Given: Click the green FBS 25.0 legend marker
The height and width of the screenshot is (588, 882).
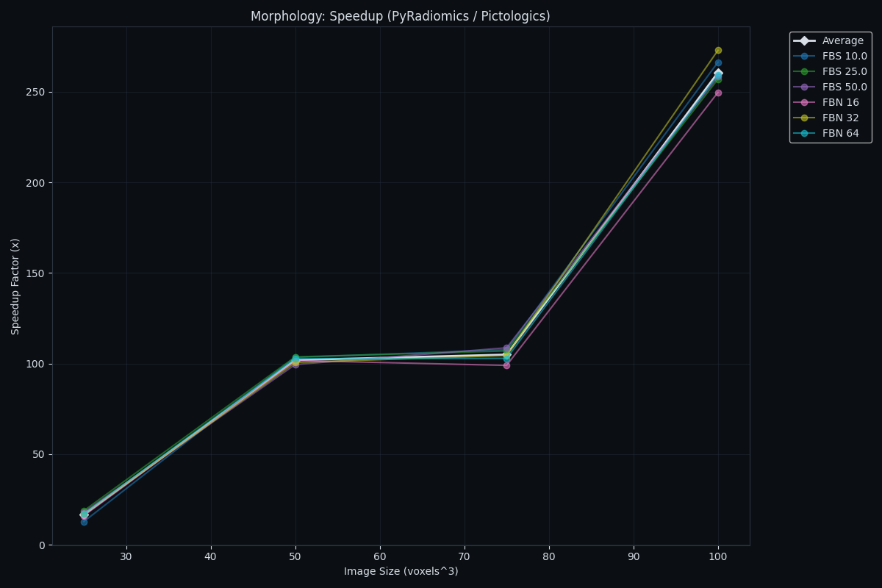Looking at the screenshot, I should tap(804, 72).
